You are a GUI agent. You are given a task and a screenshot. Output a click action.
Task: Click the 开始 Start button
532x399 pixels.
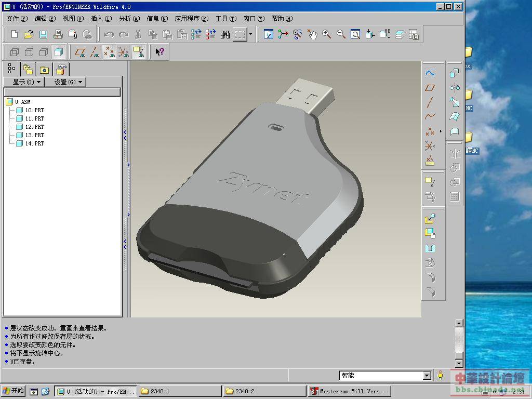[x=13, y=391]
